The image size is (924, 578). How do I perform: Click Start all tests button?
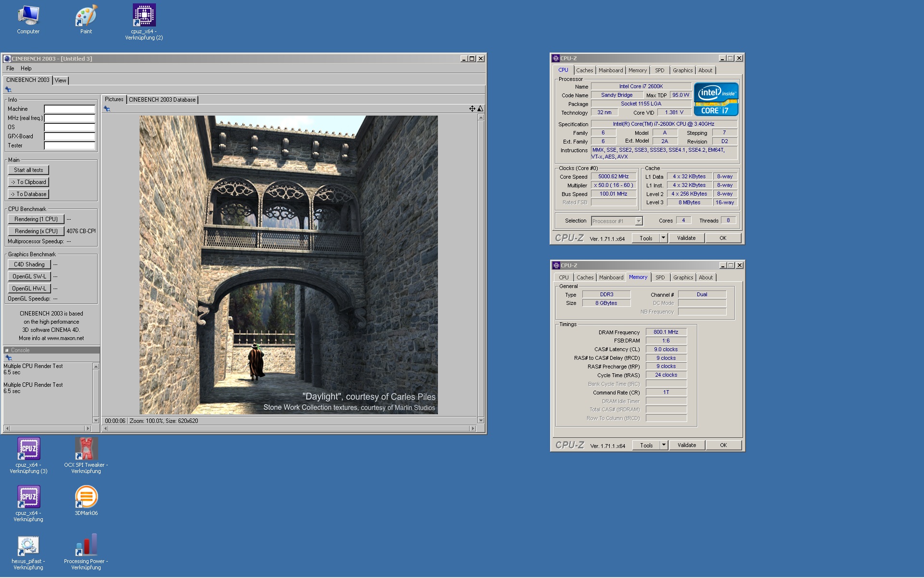[x=28, y=170]
